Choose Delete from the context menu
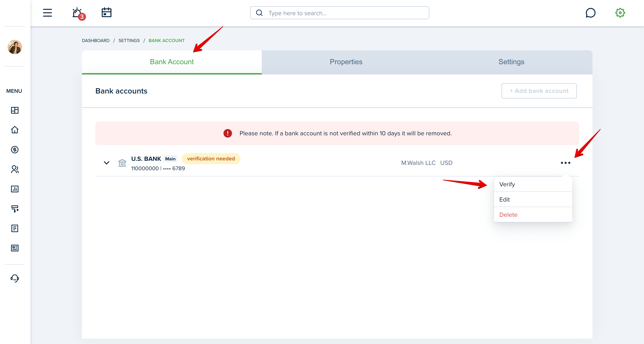The image size is (644, 344). 533,215
